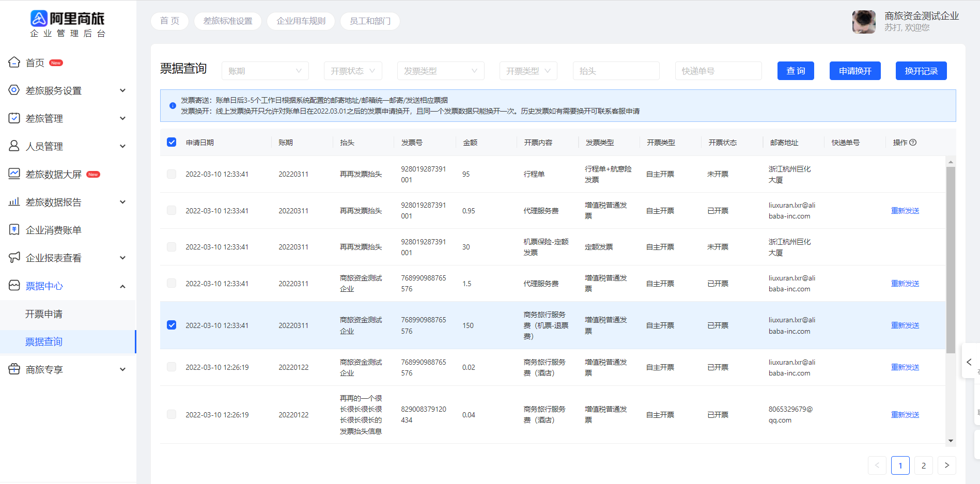Uncheck the selected row with amount 150
Viewport: 980px width, 484px height.
coord(172,325)
